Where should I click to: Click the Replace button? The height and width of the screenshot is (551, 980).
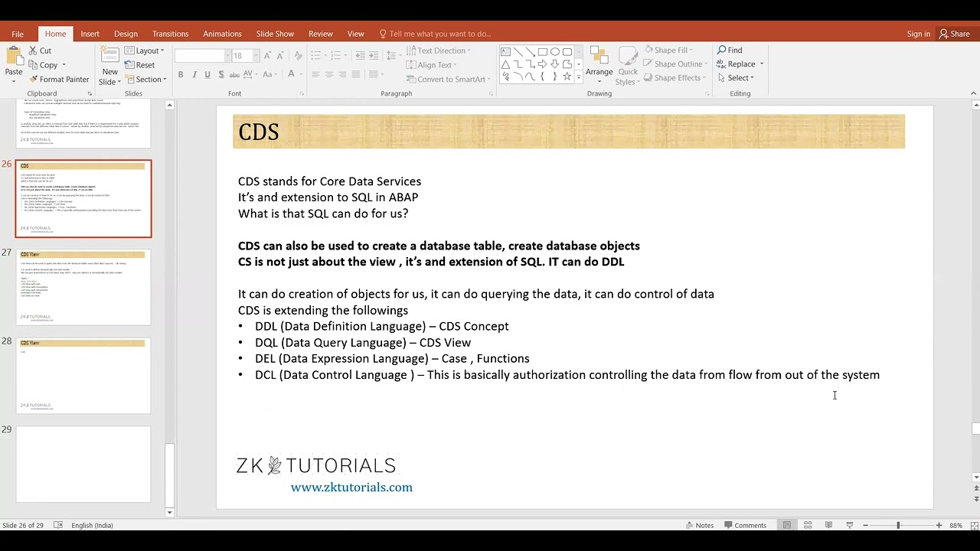pos(736,64)
